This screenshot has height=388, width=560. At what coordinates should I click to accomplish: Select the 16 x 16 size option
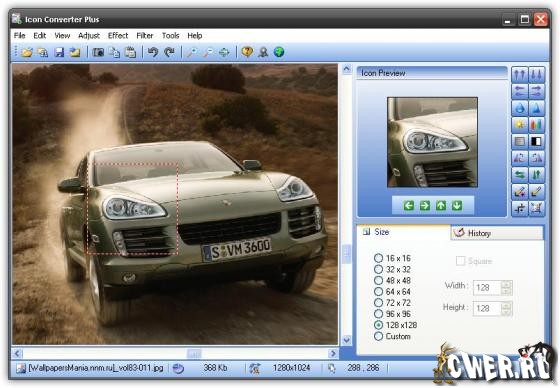tap(378, 258)
